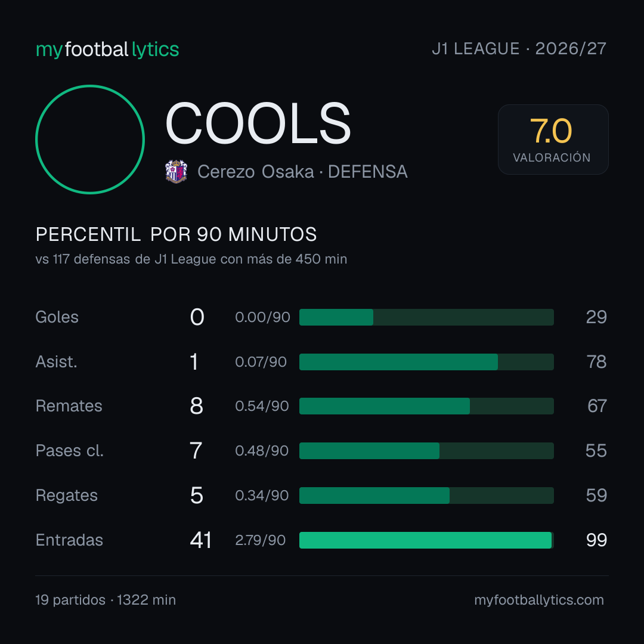This screenshot has height=644, width=644.
Task: Click the Goles stat label
Action: (x=57, y=317)
